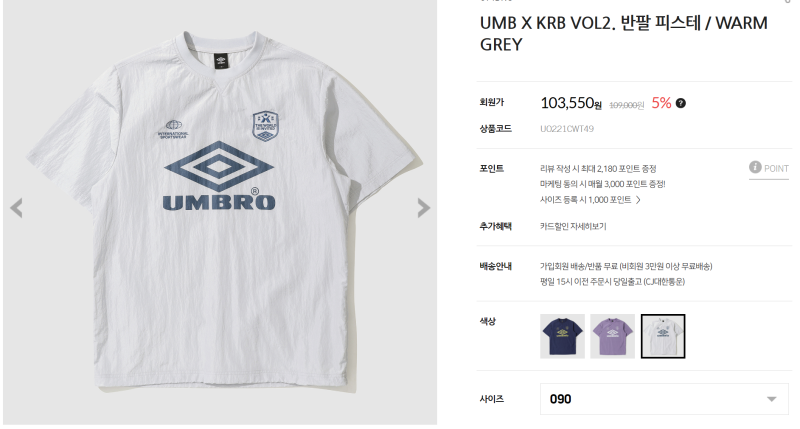Click the POINT info icon
800x429 pixels.
pos(755,167)
